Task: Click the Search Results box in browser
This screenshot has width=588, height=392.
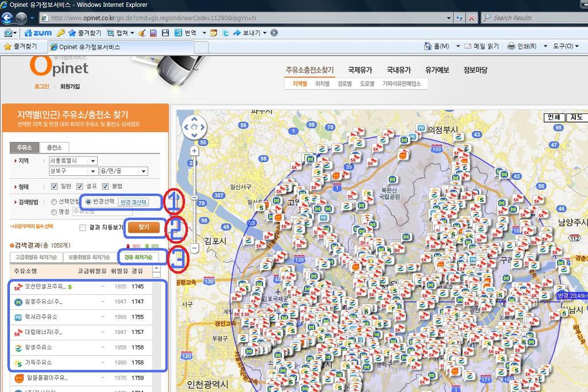Action: tap(535, 18)
